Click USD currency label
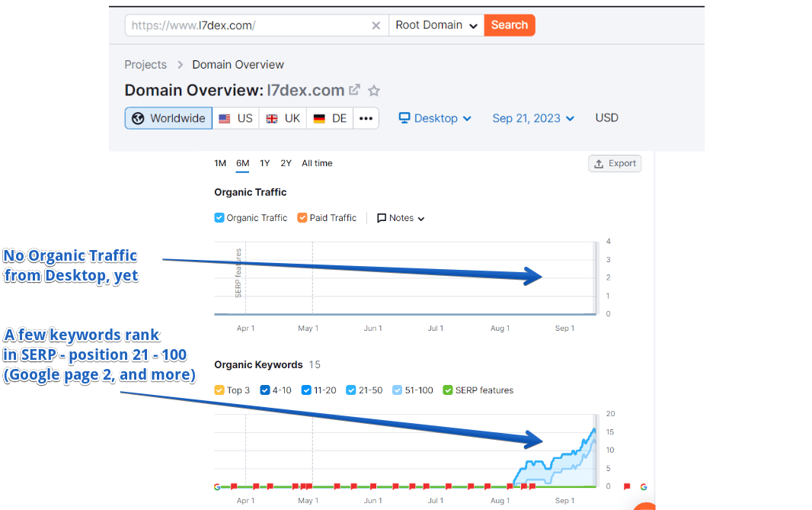 click(607, 117)
